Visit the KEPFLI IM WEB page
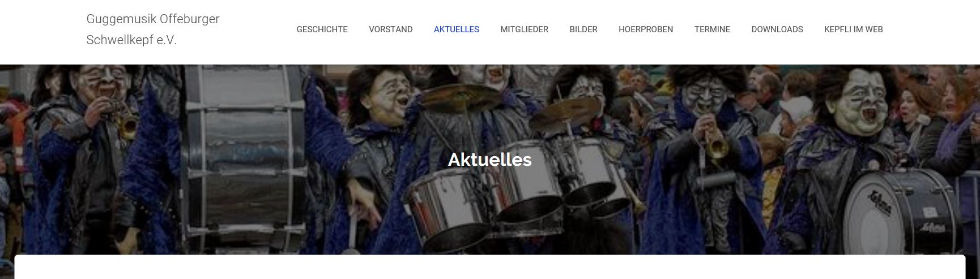The image size is (980, 279). pos(854,29)
